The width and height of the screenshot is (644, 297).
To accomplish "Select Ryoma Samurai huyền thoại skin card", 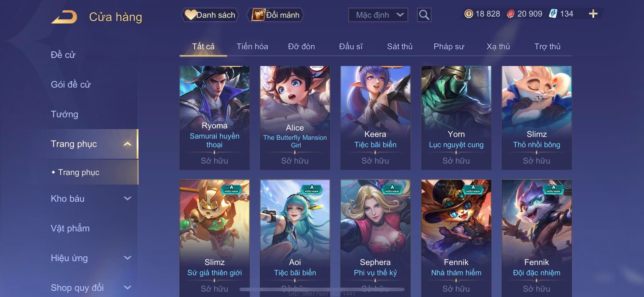I will point(214,118).
